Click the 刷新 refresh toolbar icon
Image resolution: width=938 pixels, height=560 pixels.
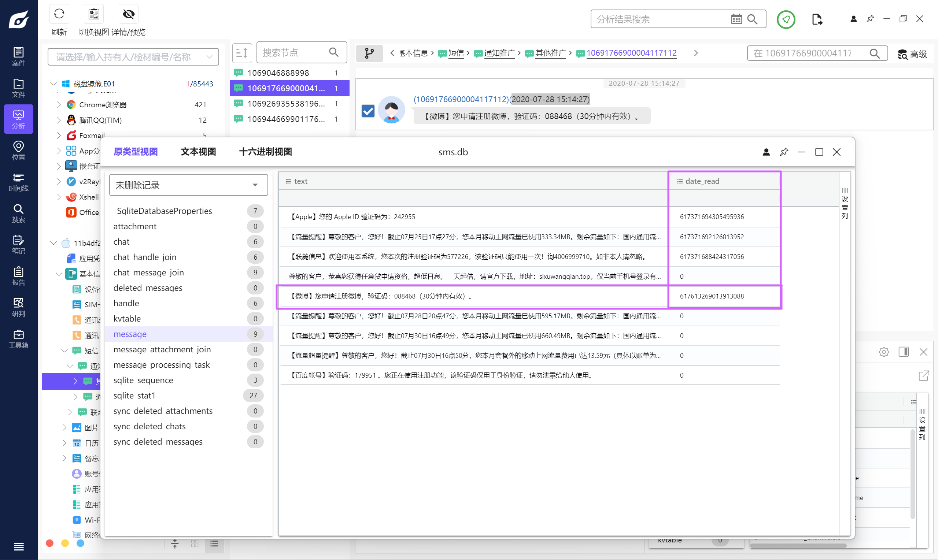(x=59, y=14)
